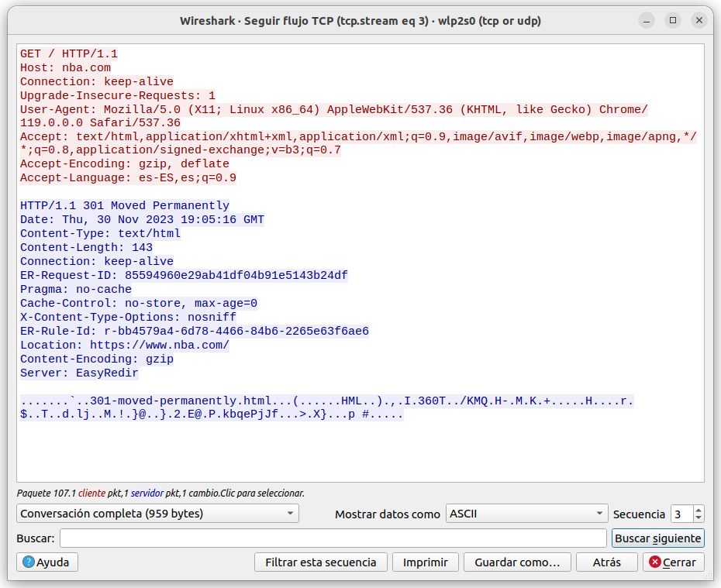Click 'ER-Request-ID' header line
Image resolution: width=721 pixels, height=588 pixels.
pyautogui.click(x=184, y=275)
